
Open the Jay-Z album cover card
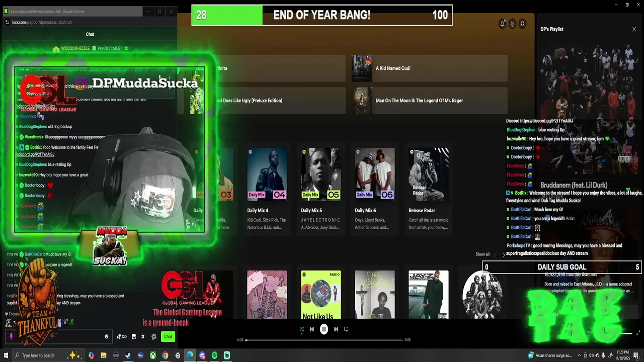428,295
